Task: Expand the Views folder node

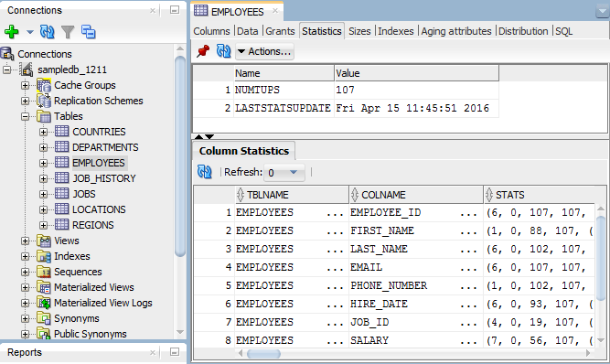Action: 26,241
